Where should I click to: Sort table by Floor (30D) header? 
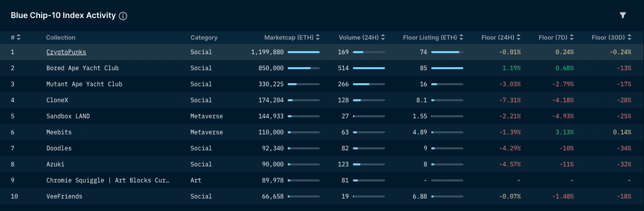pos(611,38)
